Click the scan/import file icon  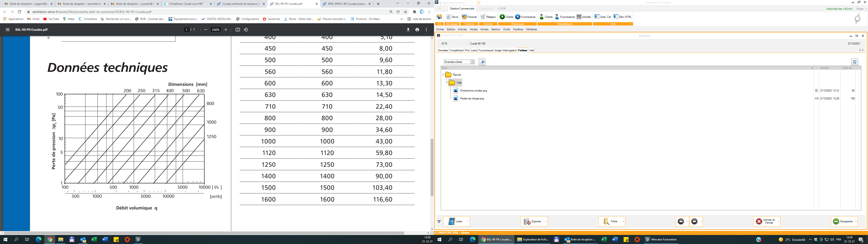point(482,62)
